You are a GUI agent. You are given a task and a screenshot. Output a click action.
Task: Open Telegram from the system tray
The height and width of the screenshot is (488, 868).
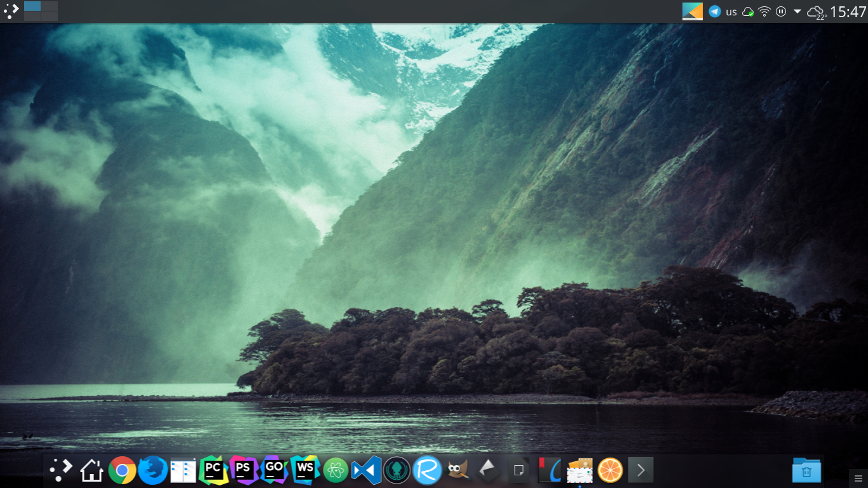715,11
